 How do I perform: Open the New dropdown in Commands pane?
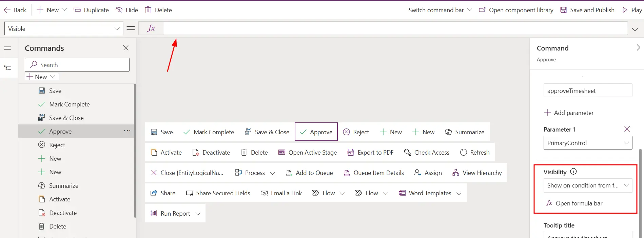41,77
